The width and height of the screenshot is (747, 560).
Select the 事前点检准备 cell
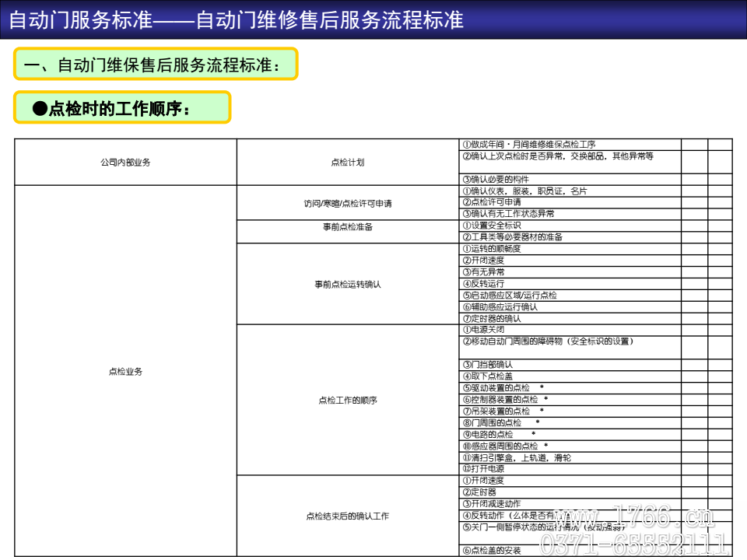pyautogui.click(x=348, y=226)
